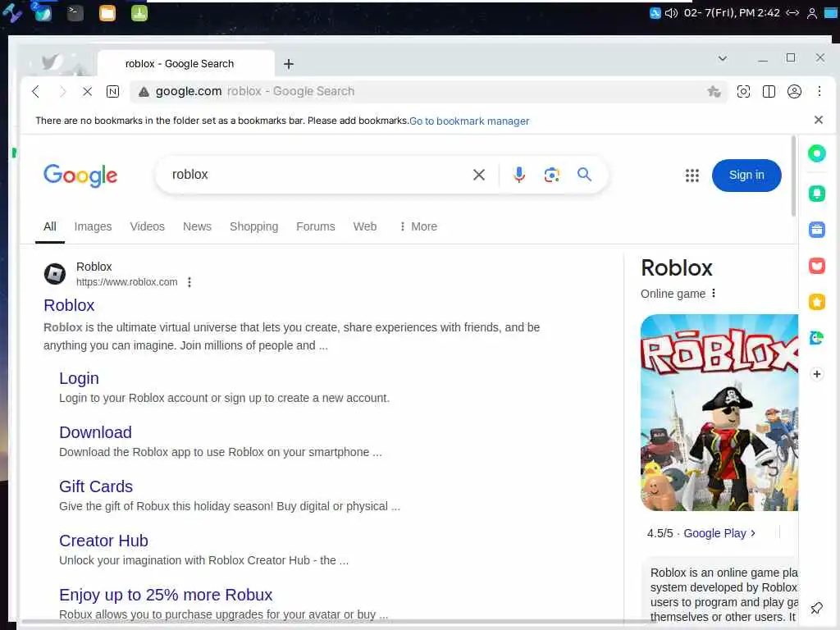Click the Sign in button
The image size is (840, 630).
click(746, 176)
